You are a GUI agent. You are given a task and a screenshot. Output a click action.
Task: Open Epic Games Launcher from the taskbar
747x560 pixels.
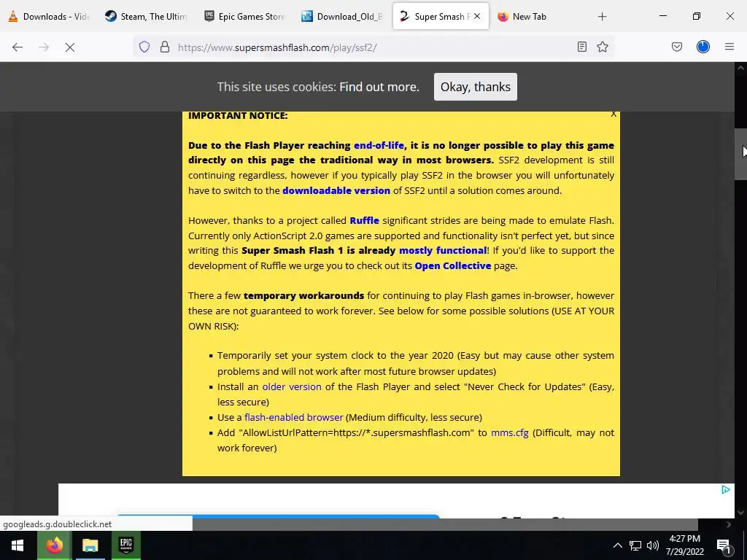coord(125,545)
